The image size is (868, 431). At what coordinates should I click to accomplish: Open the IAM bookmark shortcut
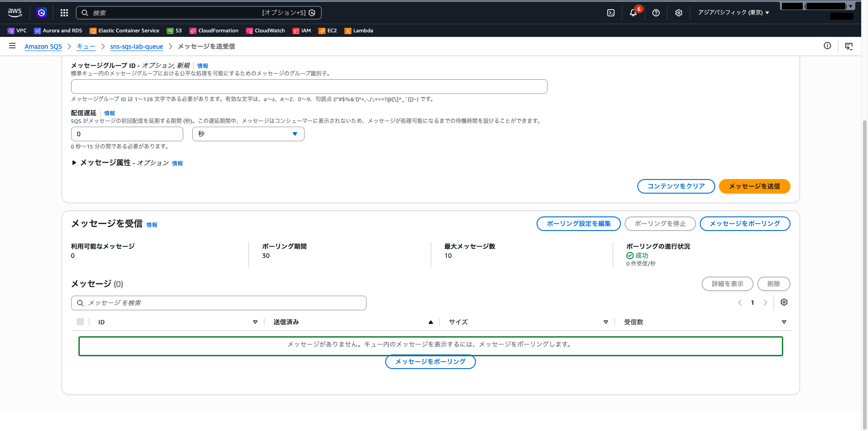(302, 31)
